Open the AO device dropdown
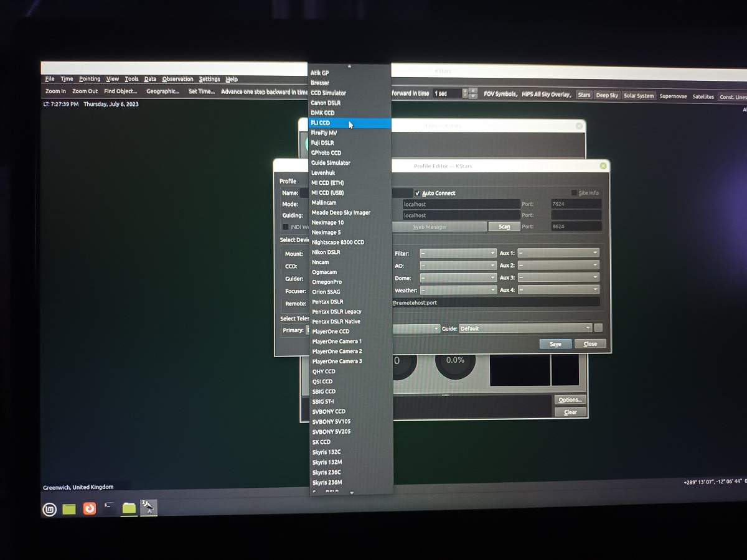Screen dimensions: 747x560 [x=458, y=266]
